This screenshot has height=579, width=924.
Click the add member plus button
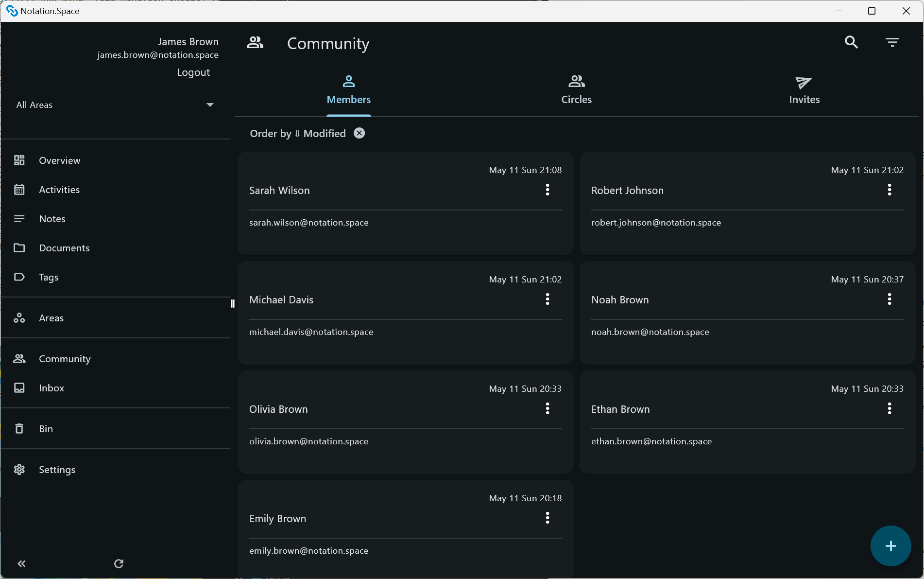coord(890,546)
